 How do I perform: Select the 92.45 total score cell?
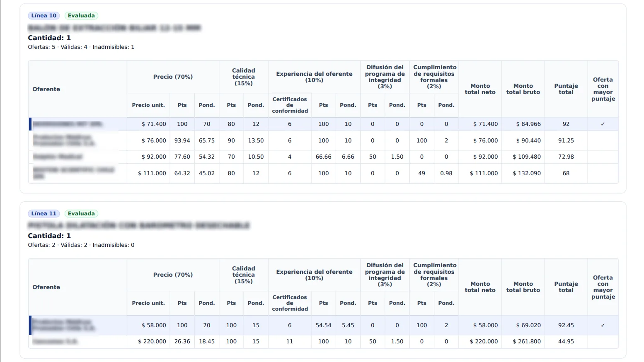[x=566, y=325]
